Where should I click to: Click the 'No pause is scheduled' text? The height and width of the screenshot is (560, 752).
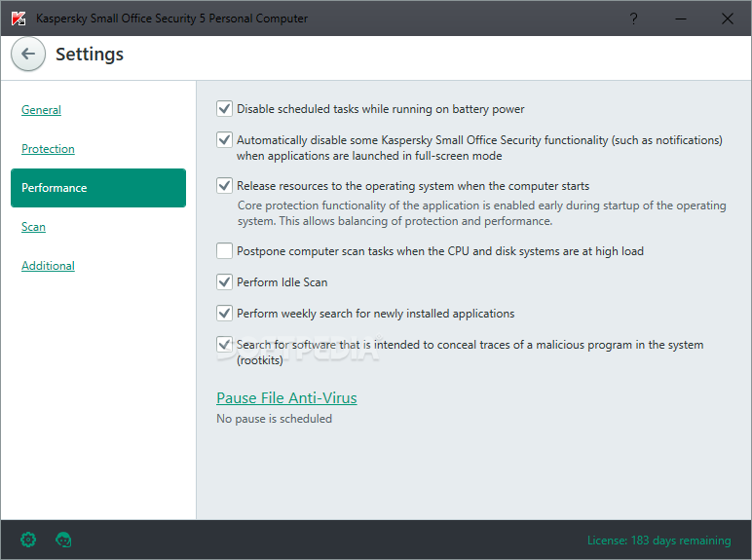click(x=275, y=419)
